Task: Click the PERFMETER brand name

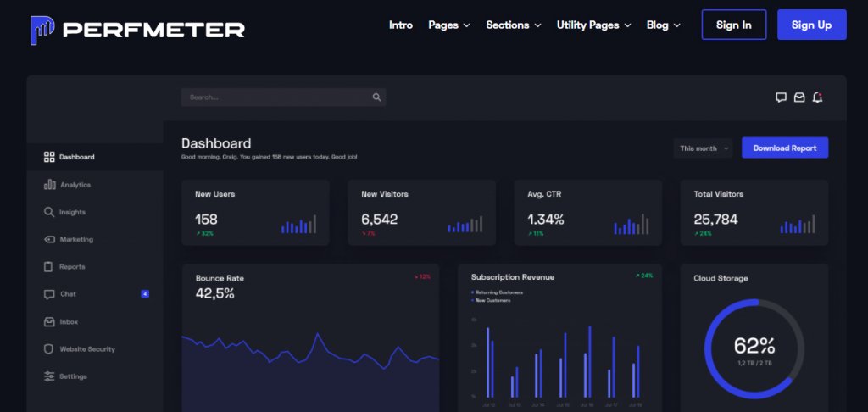Action: pyautogui.click(x=154, y=30)
